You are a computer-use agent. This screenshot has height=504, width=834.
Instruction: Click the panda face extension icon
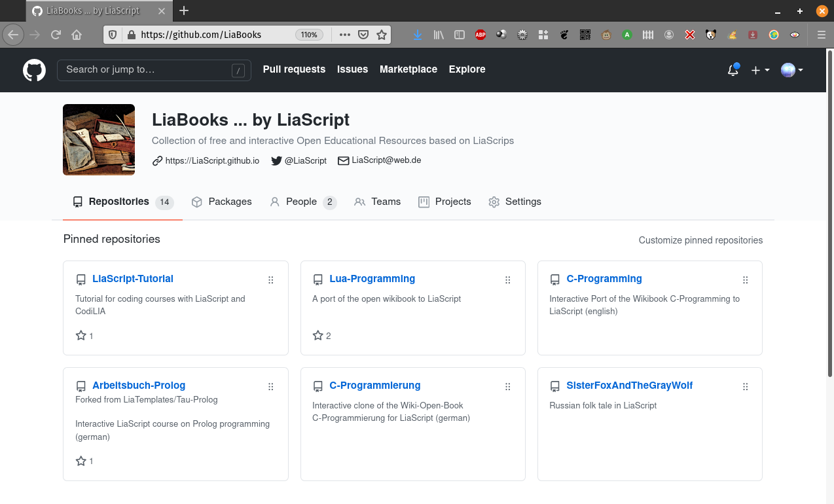[x=711, y=35]
